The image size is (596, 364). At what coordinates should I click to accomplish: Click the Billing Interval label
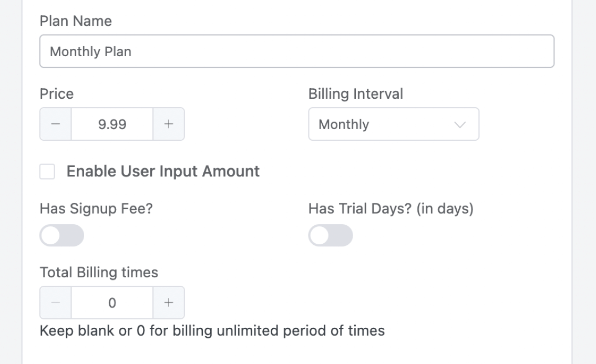356,94
